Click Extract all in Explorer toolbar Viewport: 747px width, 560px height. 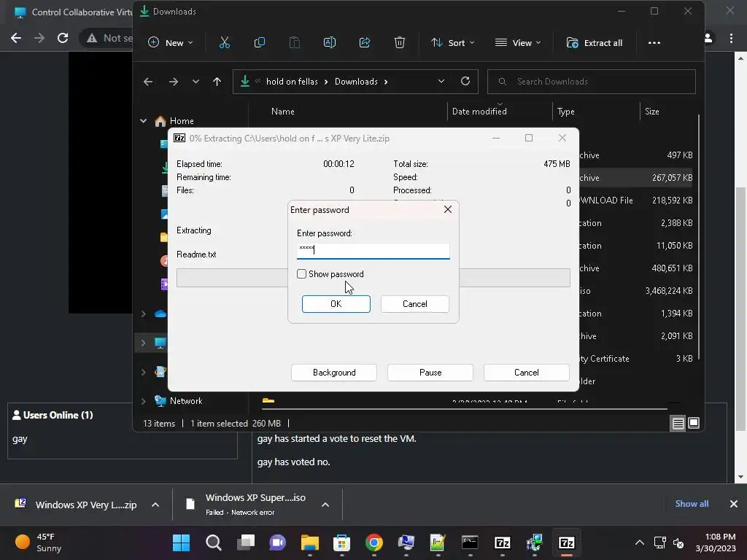pyautogui.click(x=595, y=43)
